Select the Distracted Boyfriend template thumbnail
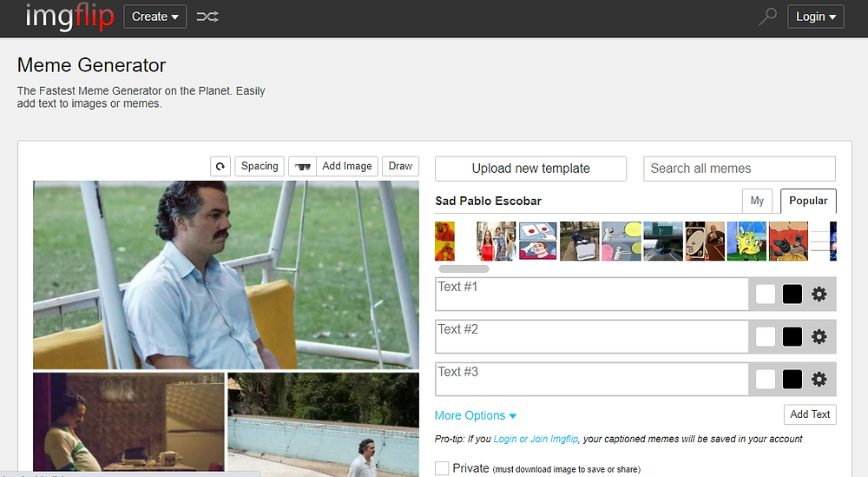 coord(496,241)
